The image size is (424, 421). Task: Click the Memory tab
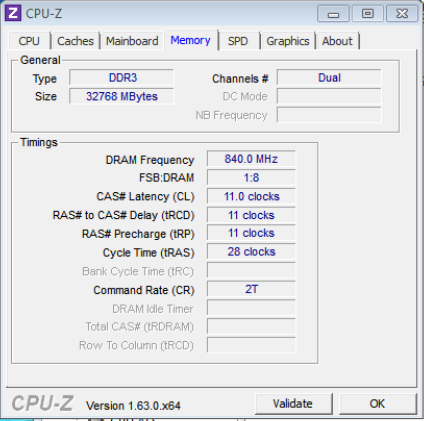pos(191,40)
